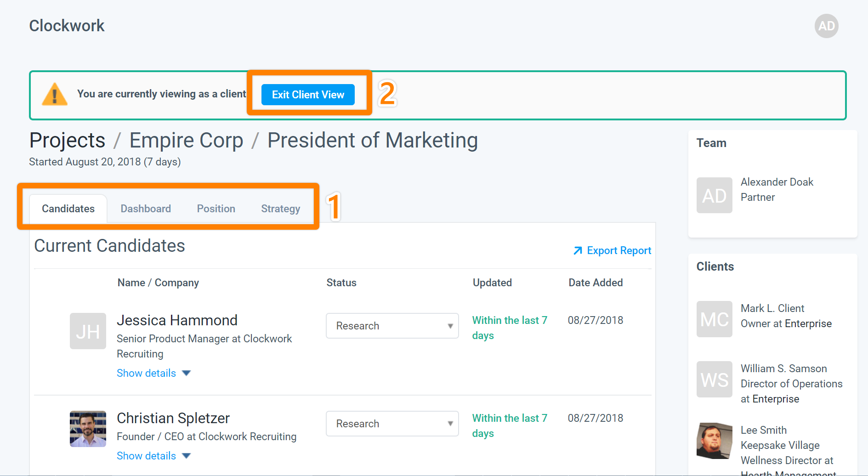Click the Exit Client View button
This screenshot has width=868, height=476.
(x=308, y=95)
